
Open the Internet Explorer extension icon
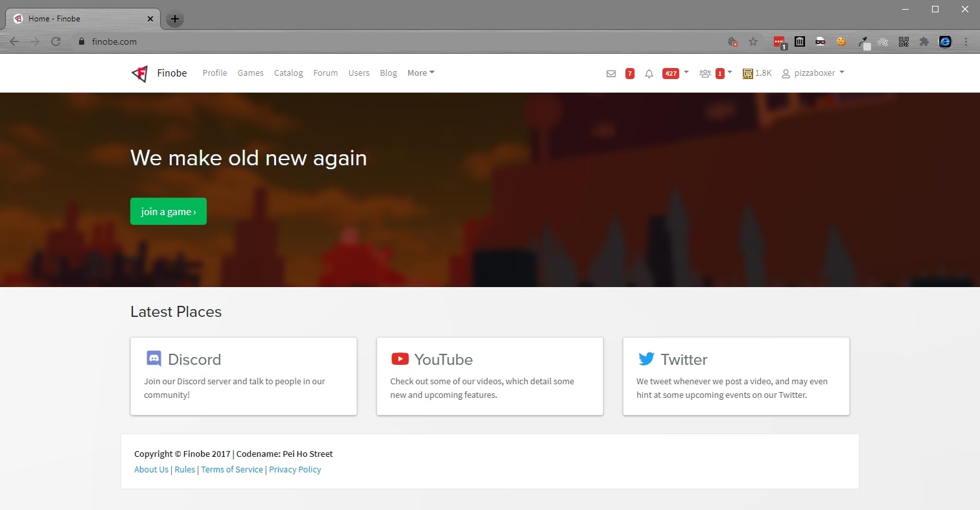click(x=945, y=41)
